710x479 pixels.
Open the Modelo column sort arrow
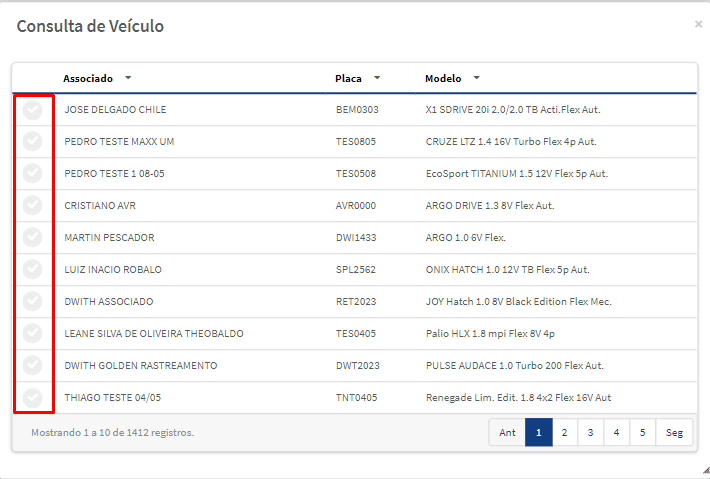(x=476, y=78)
